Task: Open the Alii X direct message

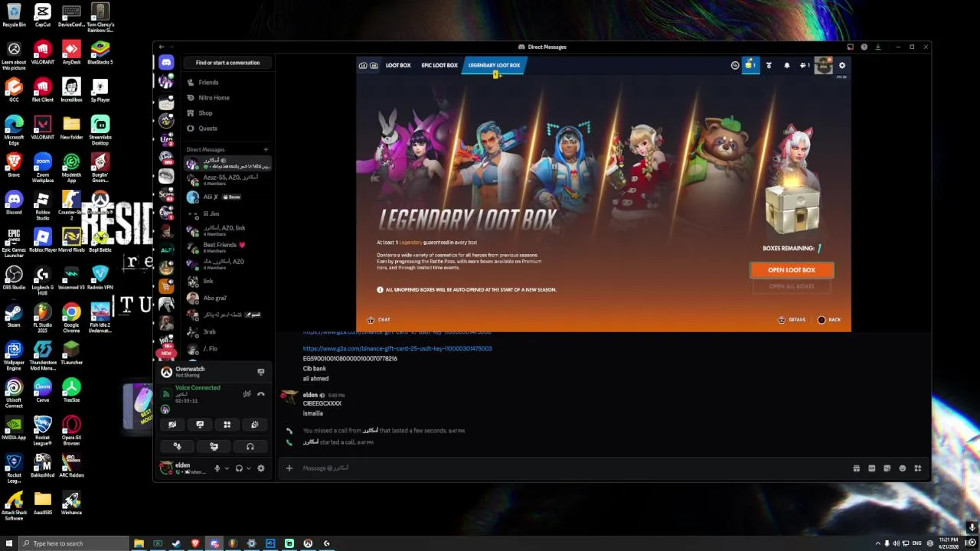Action: (228, 197)
